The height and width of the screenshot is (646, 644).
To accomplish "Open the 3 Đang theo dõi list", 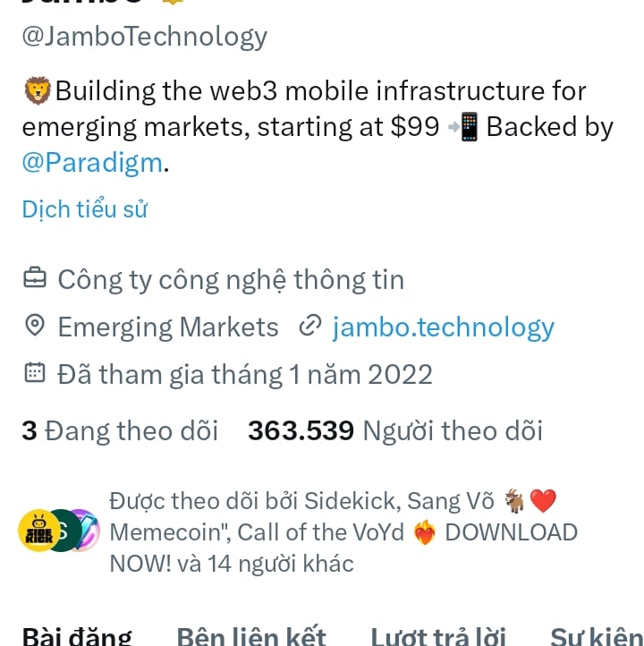I will pos(120,431).
